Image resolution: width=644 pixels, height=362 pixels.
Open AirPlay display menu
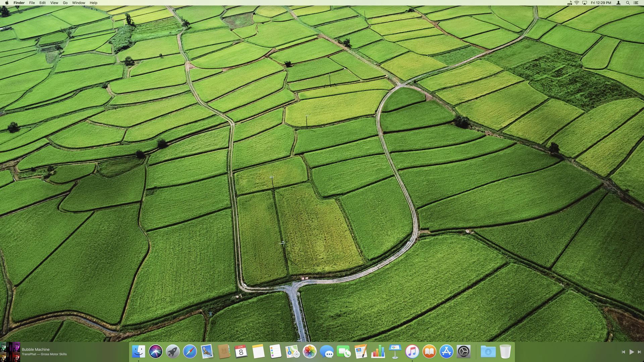(x=585, y=3)
